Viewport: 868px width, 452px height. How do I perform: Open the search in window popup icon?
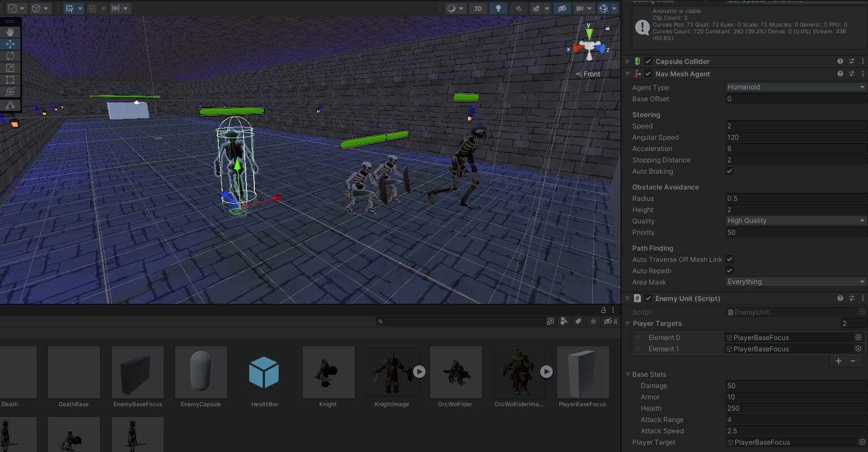(550, 321)
